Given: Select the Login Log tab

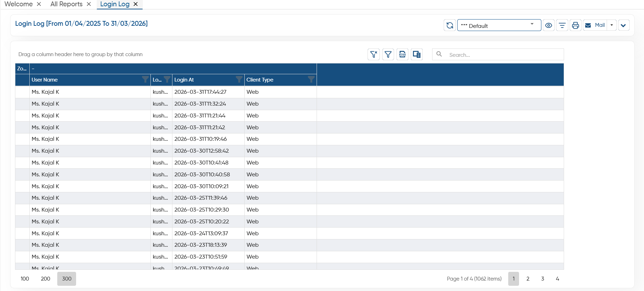Looking at the screenshot, I should pyautogui.click(x=115, y=4).
